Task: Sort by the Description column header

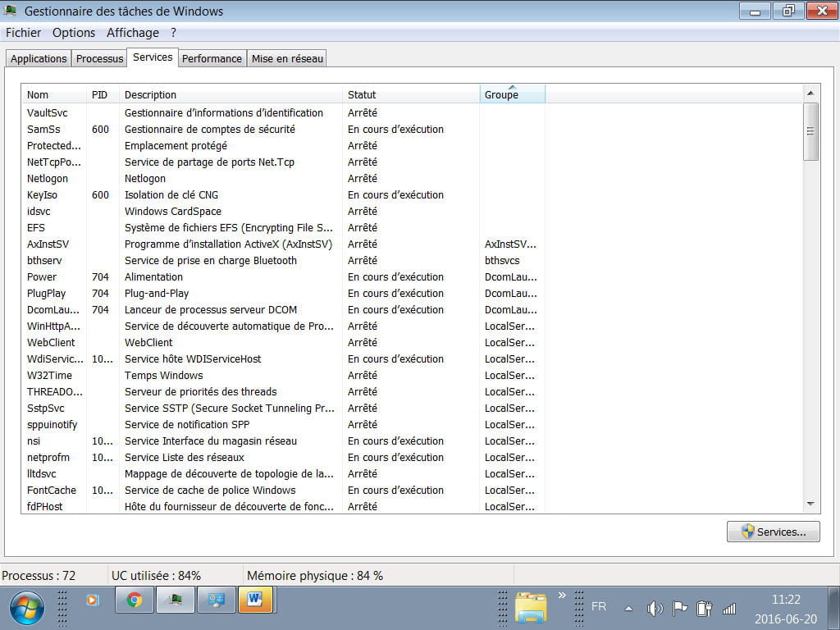Action: [231, 94]
